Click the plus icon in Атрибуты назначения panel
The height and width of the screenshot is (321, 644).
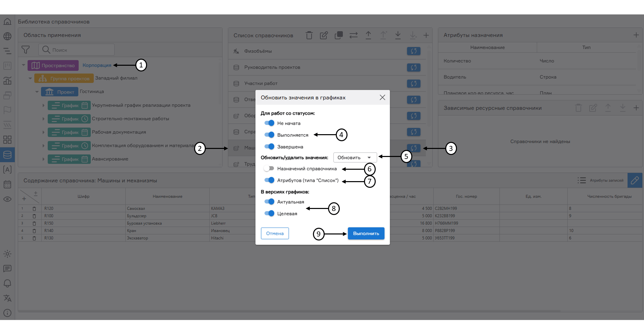pyautogui.click(x=636, y=35)
